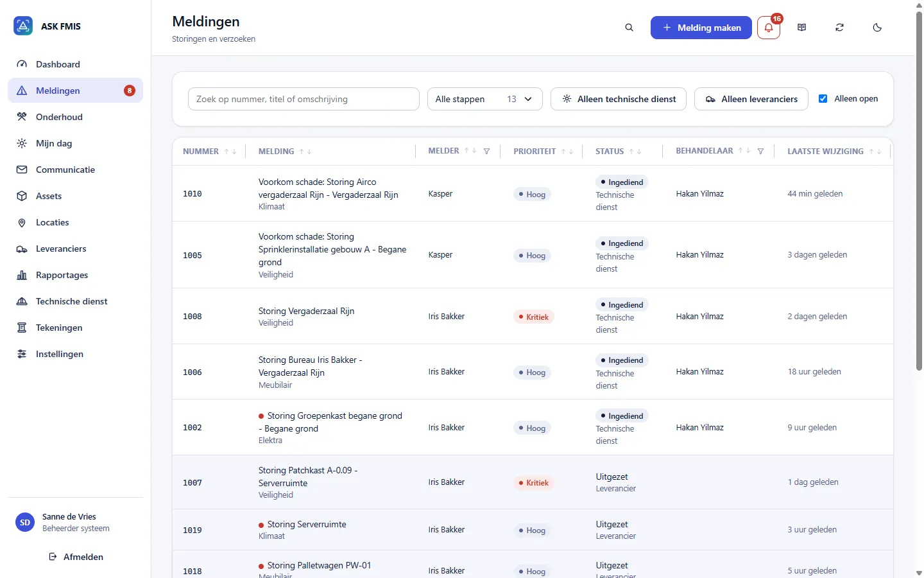Sort Laatste wijziging descending with its down arrow
The height and width of the screenshot is (578, 924).
[879, 152]
